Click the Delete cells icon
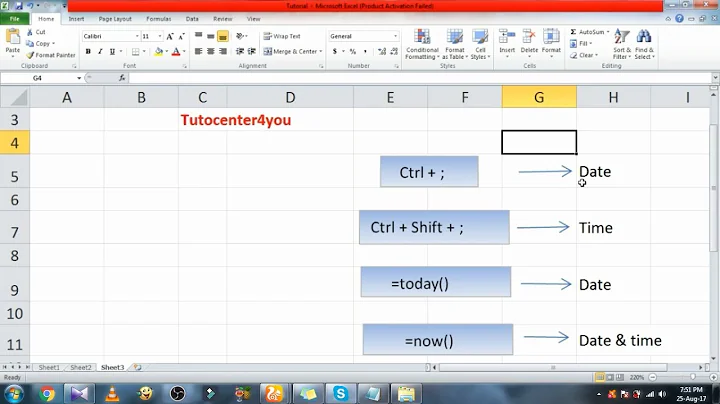This screenshot has width=720, height=404. [x=529, y=37]
